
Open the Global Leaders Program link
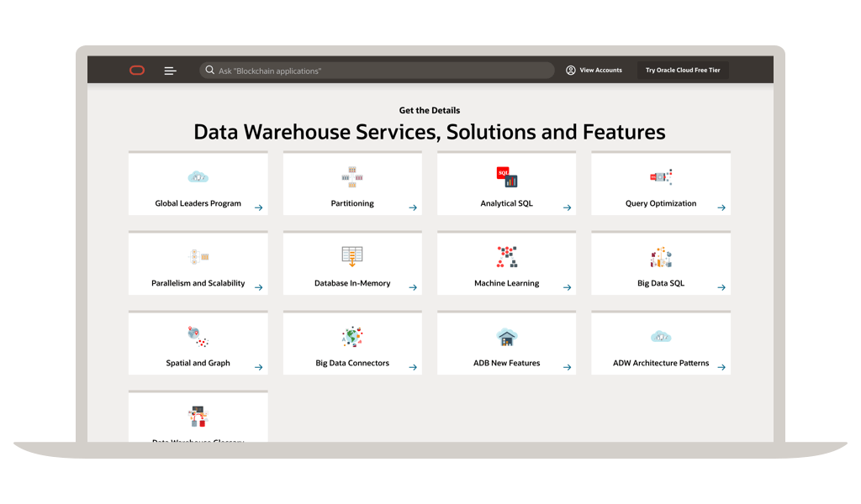(x=198, y=203)
